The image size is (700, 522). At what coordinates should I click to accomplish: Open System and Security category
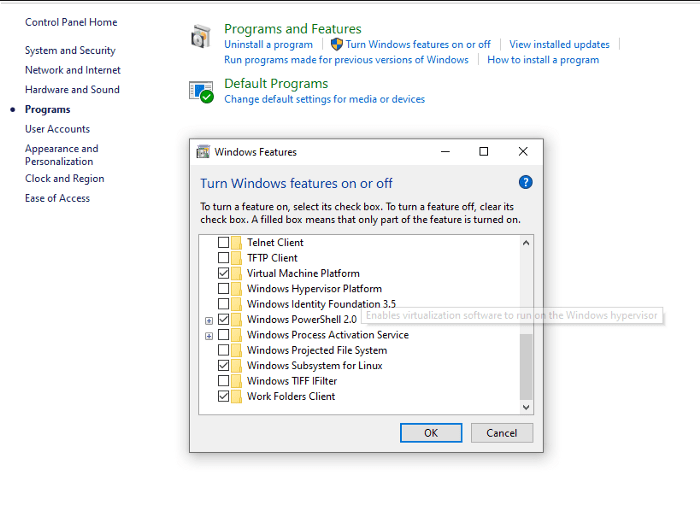coord(70,50)
